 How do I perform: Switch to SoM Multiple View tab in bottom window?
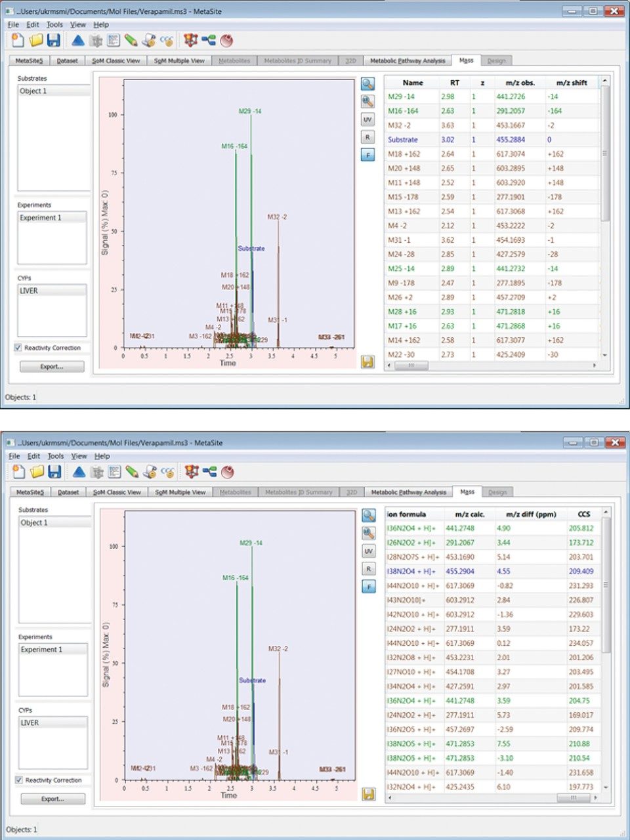point(180,492)
